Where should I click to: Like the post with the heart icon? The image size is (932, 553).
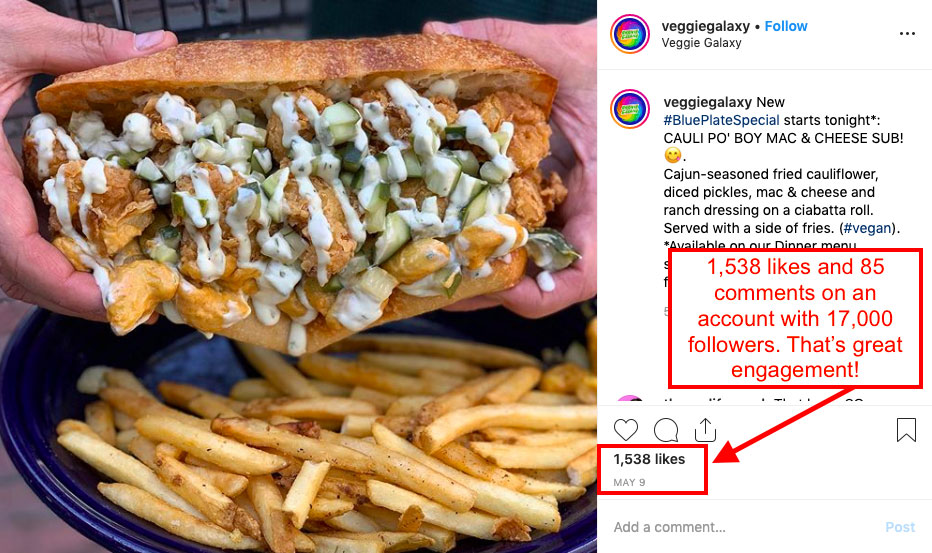[x=625, y=430]
